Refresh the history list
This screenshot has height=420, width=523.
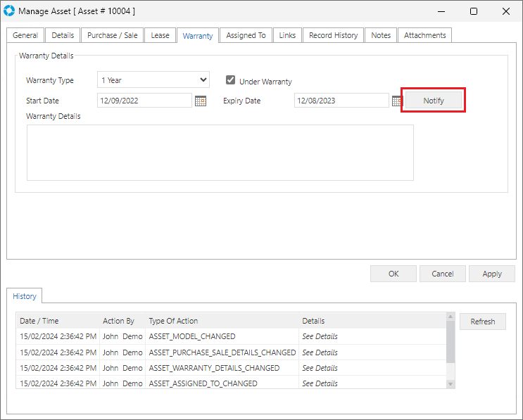(x=482, y=322)
